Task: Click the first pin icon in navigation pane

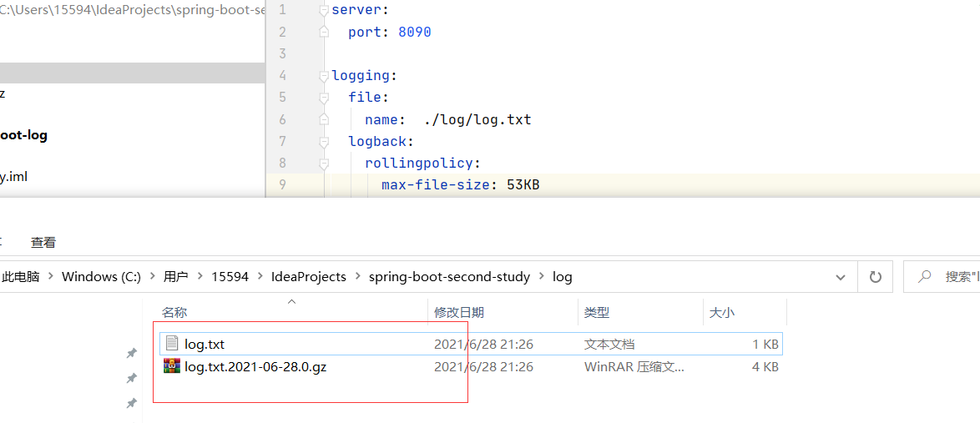Action: point(131,354)
